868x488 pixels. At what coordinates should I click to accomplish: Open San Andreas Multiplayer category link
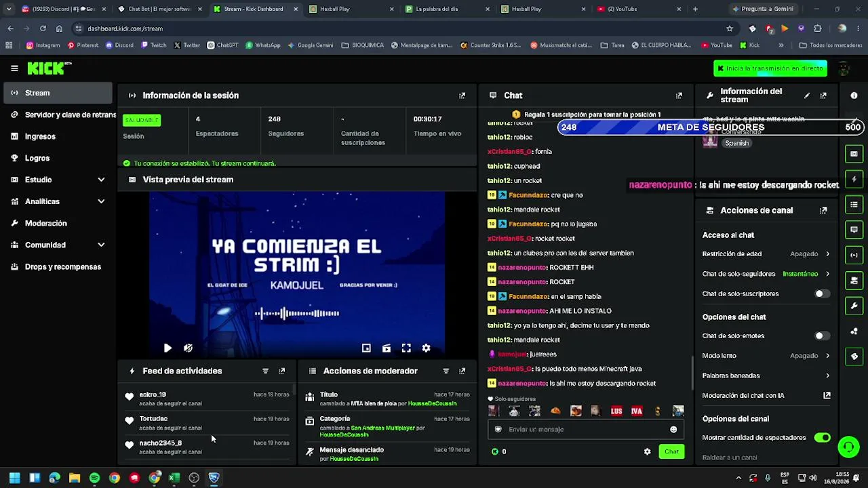[382, 428]
